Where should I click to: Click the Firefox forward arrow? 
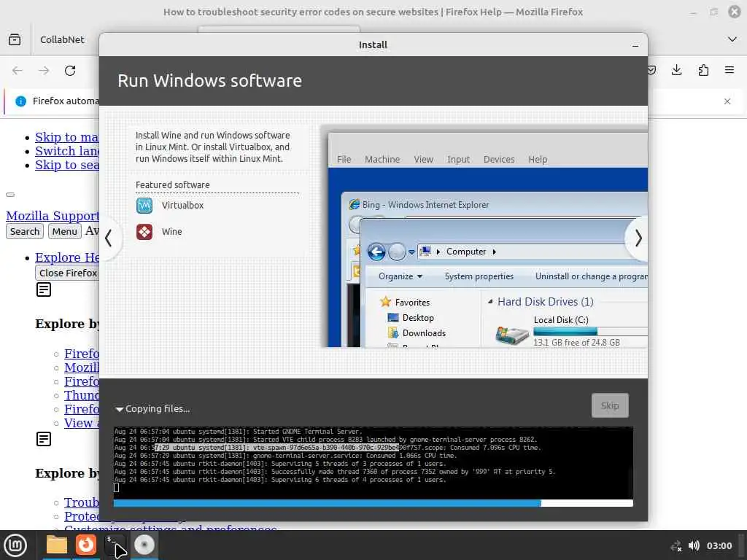[44, 71]
